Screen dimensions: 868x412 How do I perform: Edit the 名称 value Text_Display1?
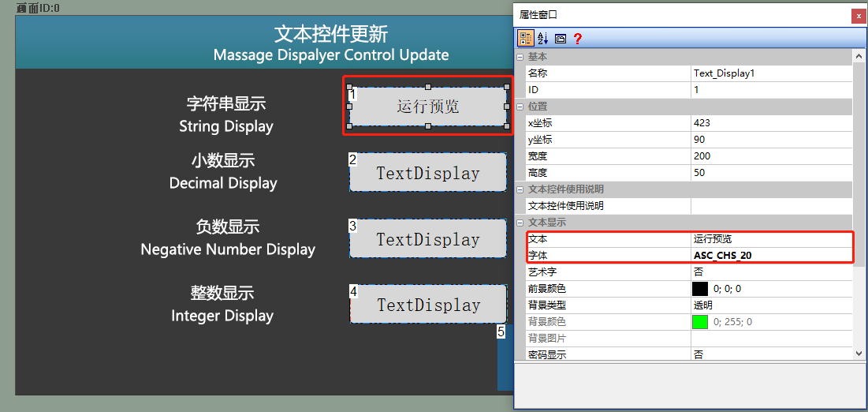(x=771, y=73)
